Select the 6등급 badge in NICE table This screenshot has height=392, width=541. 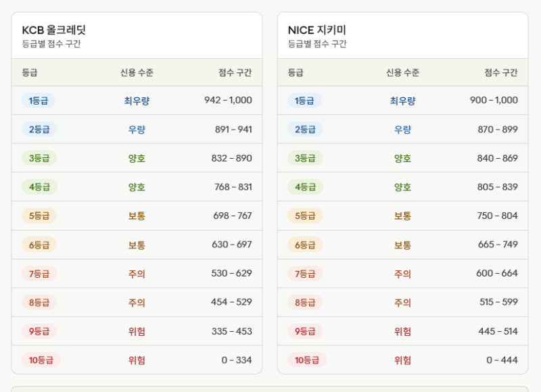pyautogui.click(x=305, y=245)
